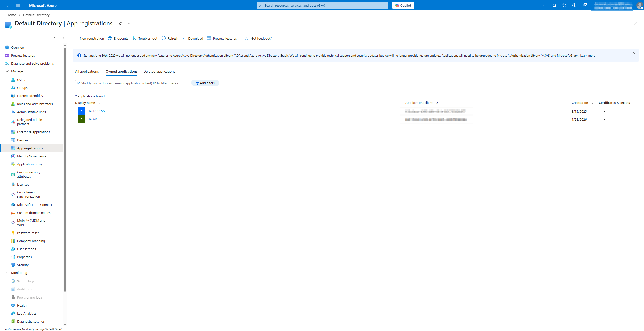Collapse the sidebar with double chevron
The height and width of the screenshot is (331, 644).
[64, 38]
